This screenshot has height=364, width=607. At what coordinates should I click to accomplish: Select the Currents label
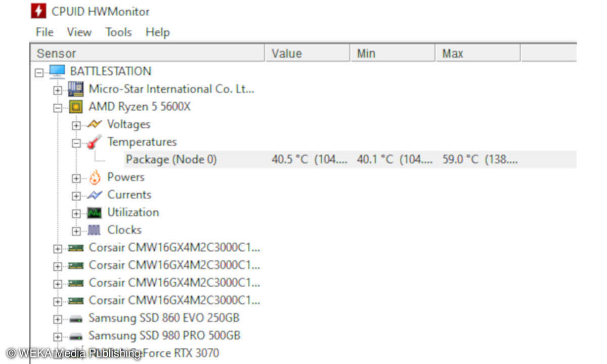coord(129,195)
